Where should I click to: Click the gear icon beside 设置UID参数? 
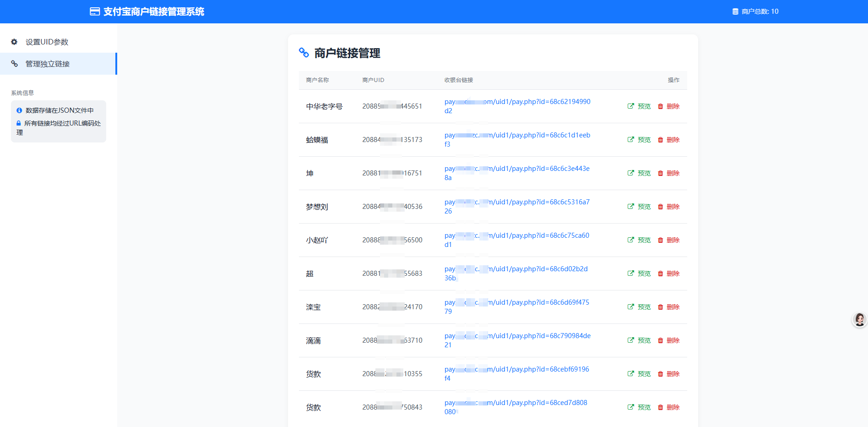pyautogui.click(x=14, y=42)
